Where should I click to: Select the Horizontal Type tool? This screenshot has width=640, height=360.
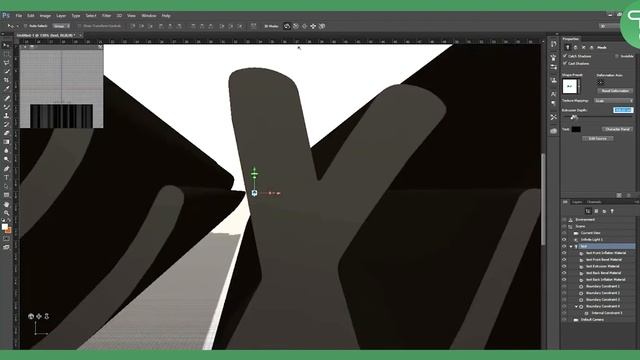6,178
